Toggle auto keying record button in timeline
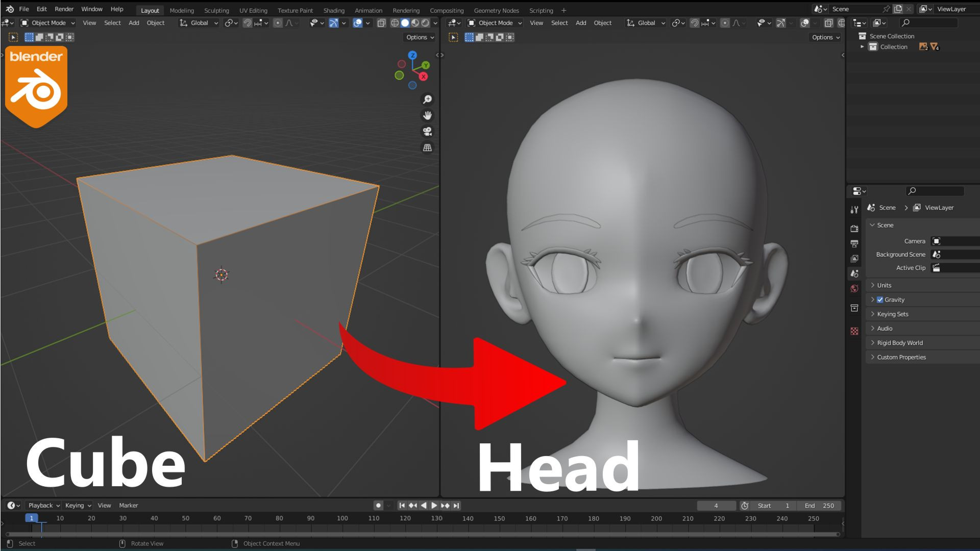980x551 pixels. coord(378,506)
